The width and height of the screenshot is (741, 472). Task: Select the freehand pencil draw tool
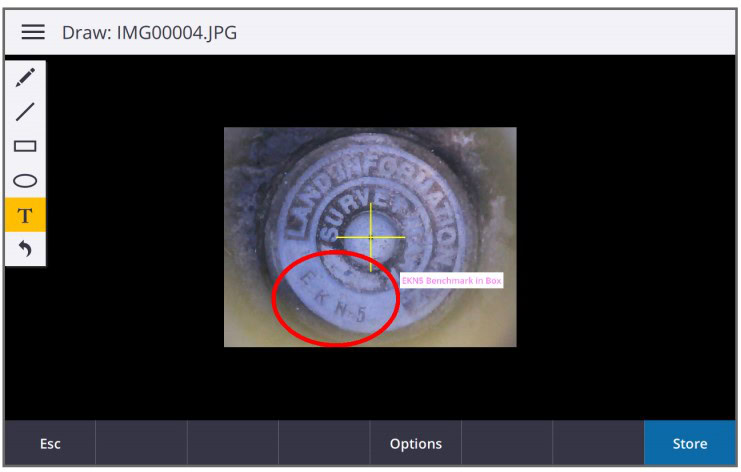click(25, 77)
